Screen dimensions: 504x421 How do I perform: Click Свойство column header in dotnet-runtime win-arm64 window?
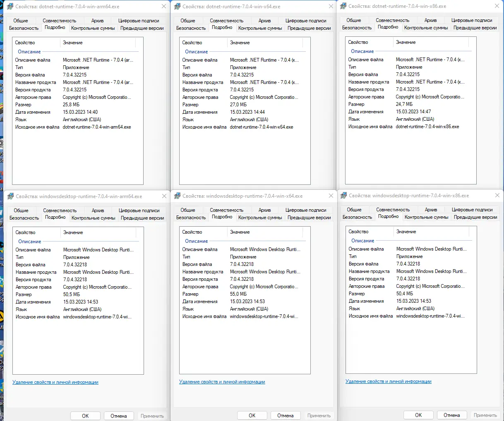point(36,43)
